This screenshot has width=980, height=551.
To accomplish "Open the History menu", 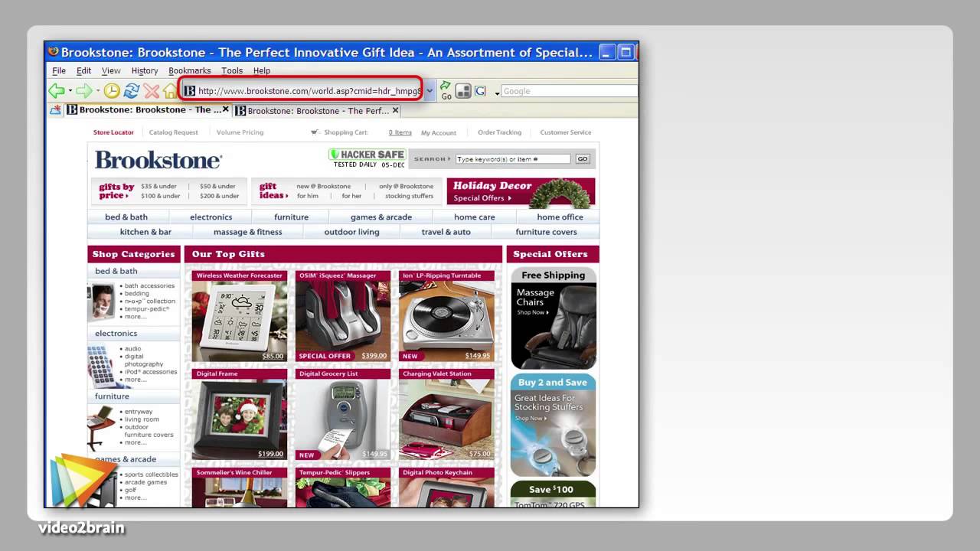I will (x=145, y=70).
